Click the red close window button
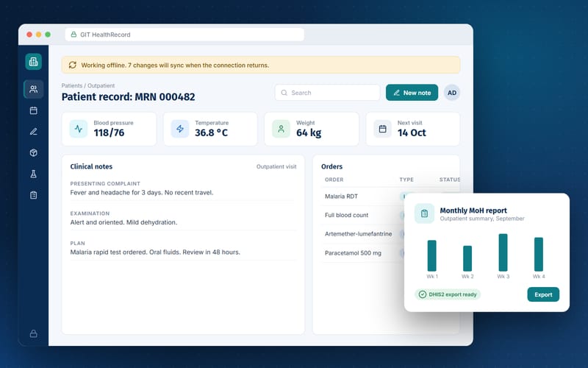The image size is (588, 368). tap(29, 35)
